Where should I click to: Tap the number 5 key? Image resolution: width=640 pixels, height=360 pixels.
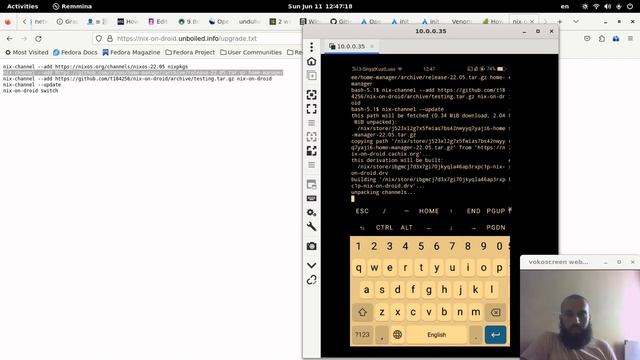[x=421, y=246]
